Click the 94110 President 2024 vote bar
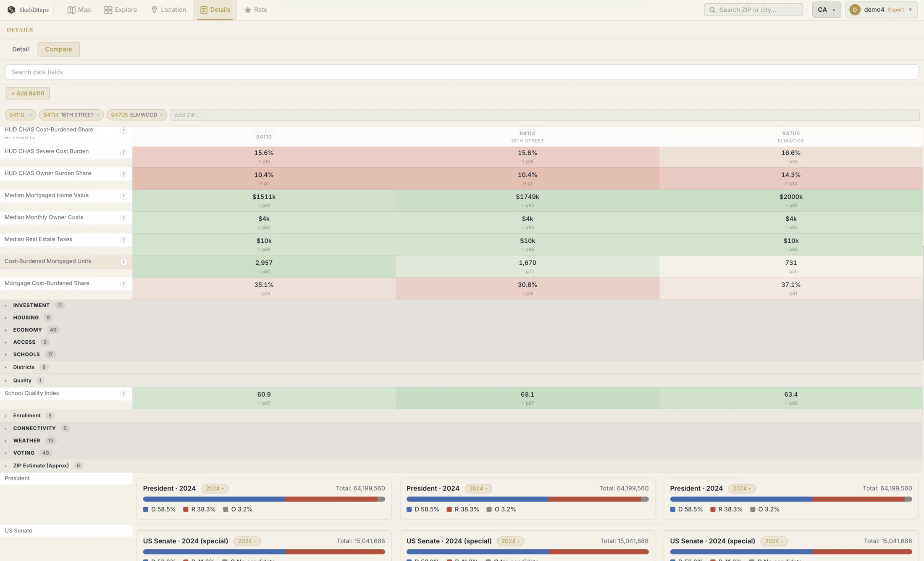 264,499
